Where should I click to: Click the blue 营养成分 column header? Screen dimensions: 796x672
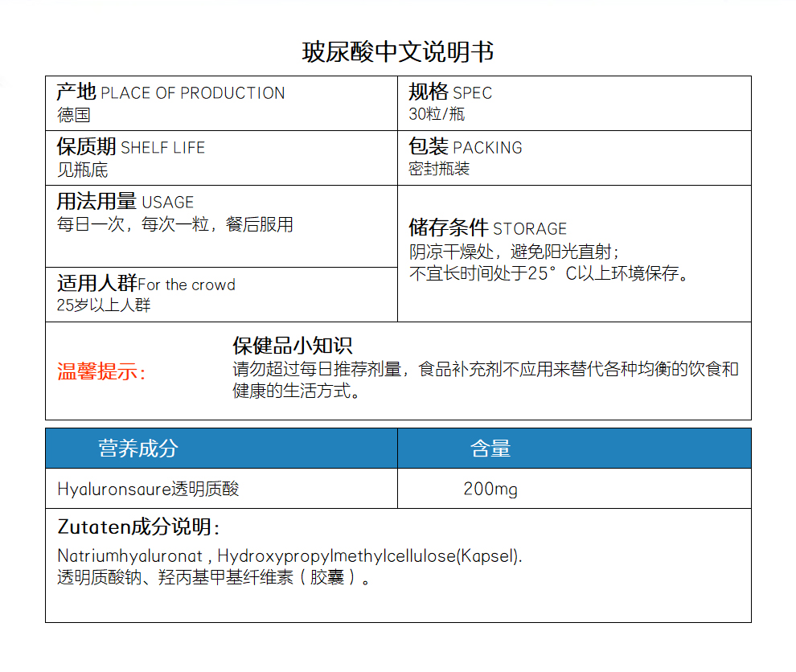tap(137, 449)
